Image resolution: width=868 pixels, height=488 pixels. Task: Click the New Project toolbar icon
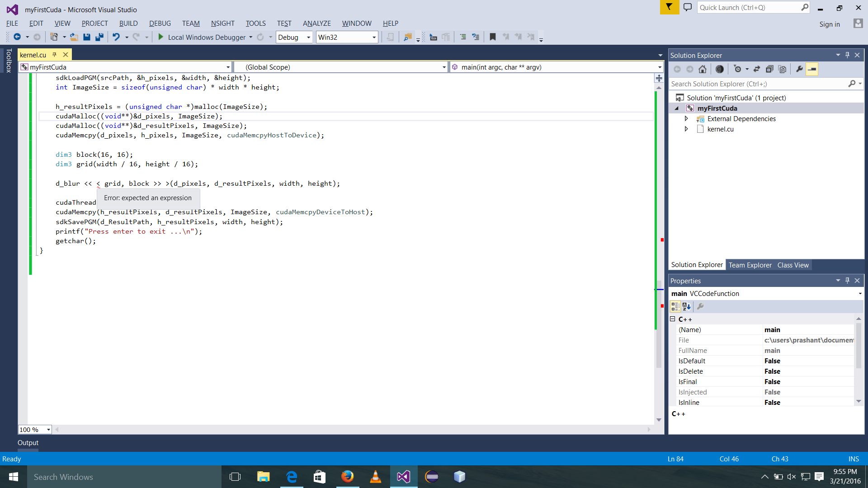click(x=54, y=37)
